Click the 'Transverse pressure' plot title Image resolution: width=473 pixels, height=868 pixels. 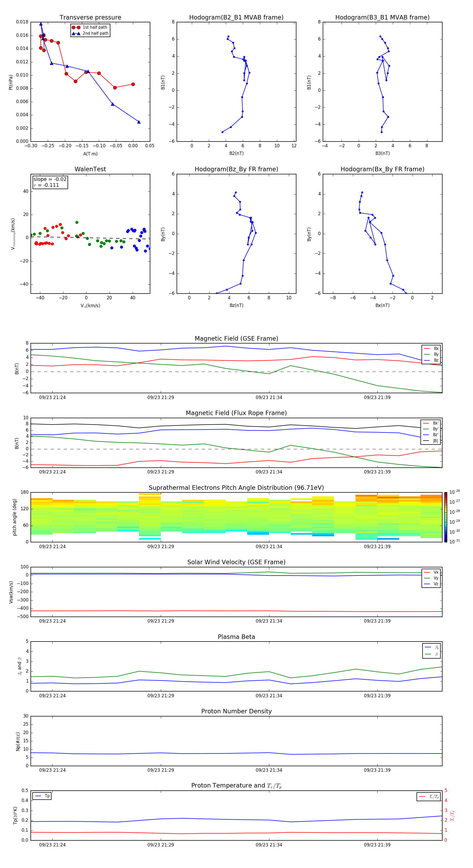[90, 18]
